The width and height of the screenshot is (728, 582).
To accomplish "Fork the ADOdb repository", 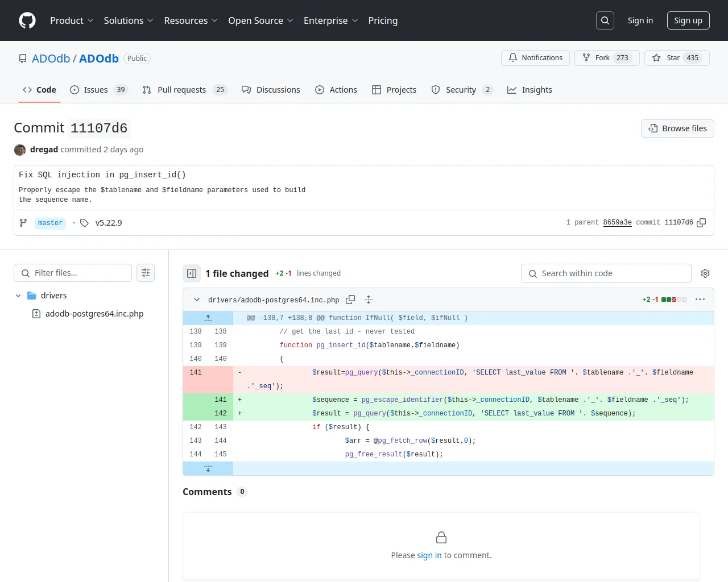I will (607, 58).
